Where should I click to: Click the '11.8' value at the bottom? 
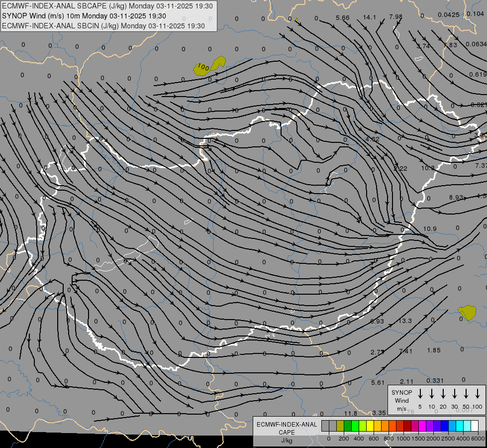350,413
